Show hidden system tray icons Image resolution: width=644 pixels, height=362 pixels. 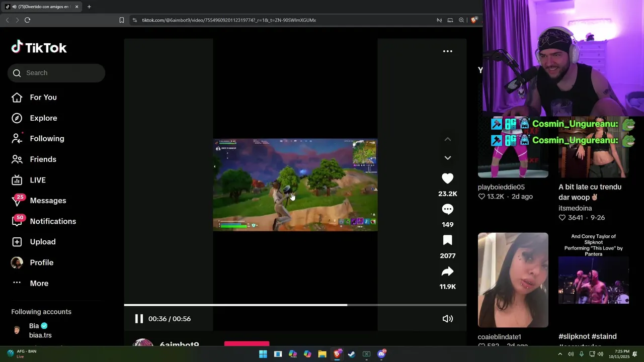coord(560,354)
